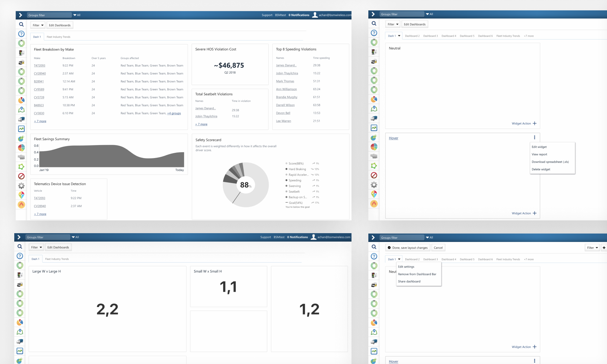Select the traffic light sidebar icon in Fleet Breakdown window

[21, 52]
